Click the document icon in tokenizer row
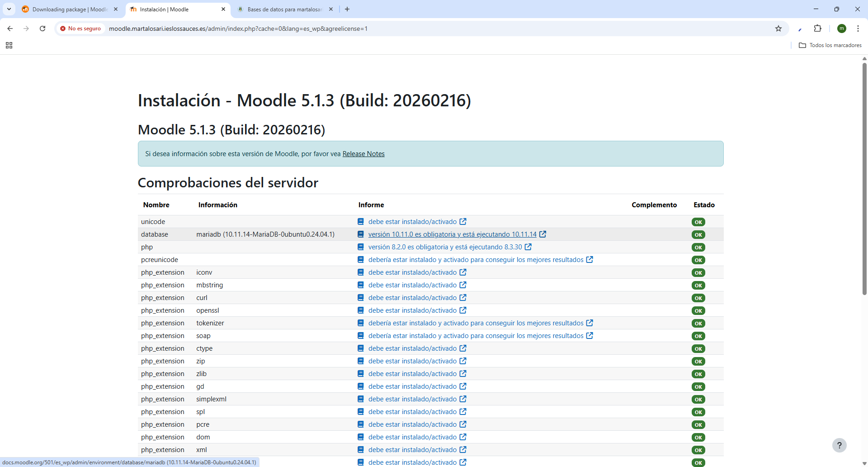The width and height of the screenshot is (868, 467). (x=361, y=323)
